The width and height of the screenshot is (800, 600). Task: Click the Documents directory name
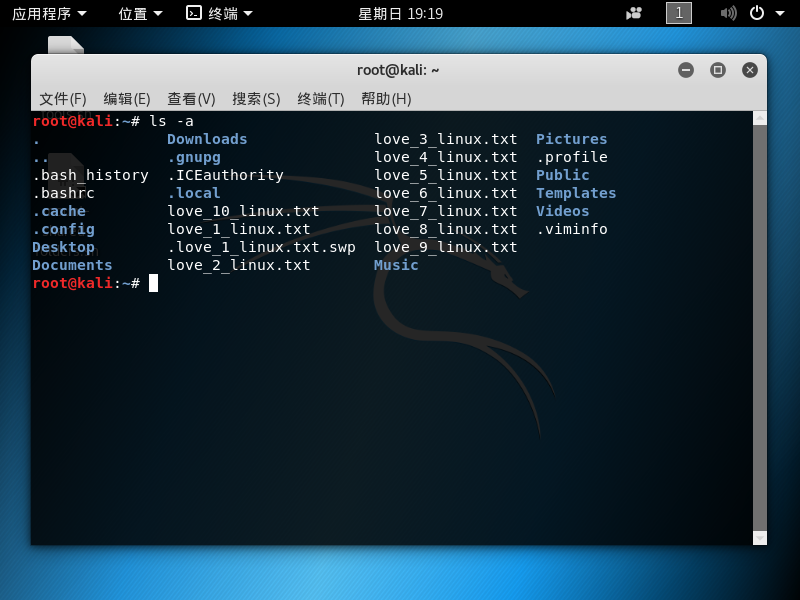pyautogui.click(x=72, y=265)
